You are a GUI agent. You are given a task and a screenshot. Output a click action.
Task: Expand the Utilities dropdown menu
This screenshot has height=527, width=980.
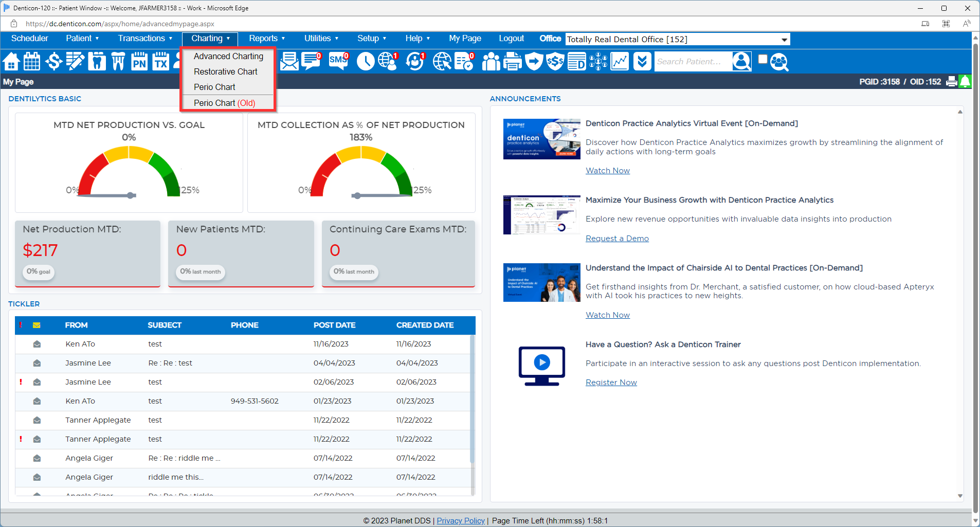[x=321, y=38]
